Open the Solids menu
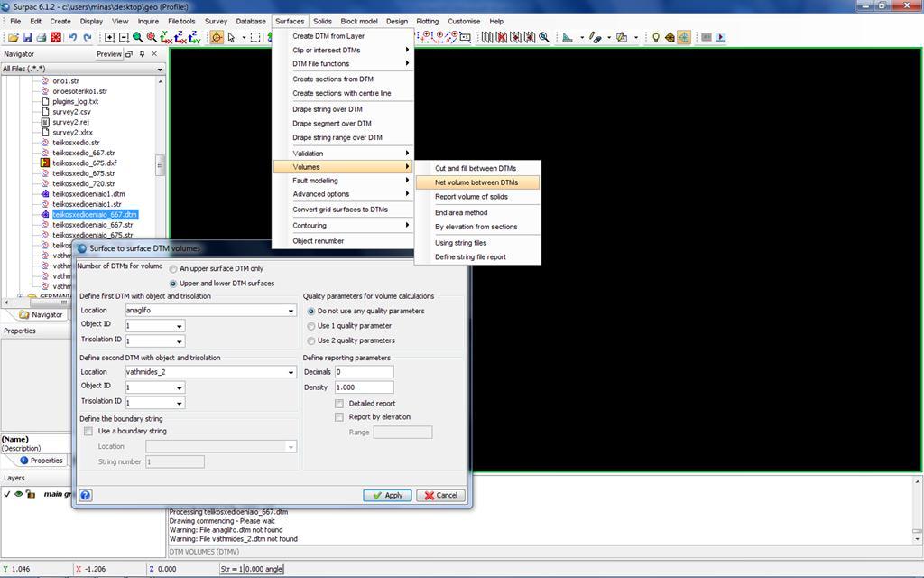The height and width of the screenshot is (578, 924). click(x=322, y=22)
